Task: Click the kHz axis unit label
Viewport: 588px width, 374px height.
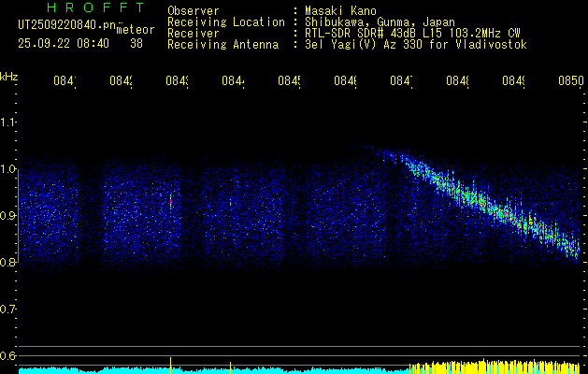Action: [8, 76]
